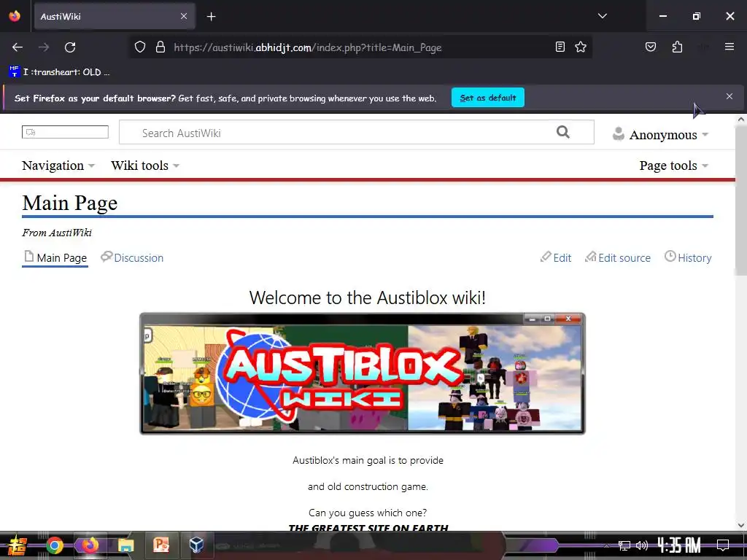The image size is (747, 560).
Task: Dismiss the default browser notification bar
Action: [729, 96]
